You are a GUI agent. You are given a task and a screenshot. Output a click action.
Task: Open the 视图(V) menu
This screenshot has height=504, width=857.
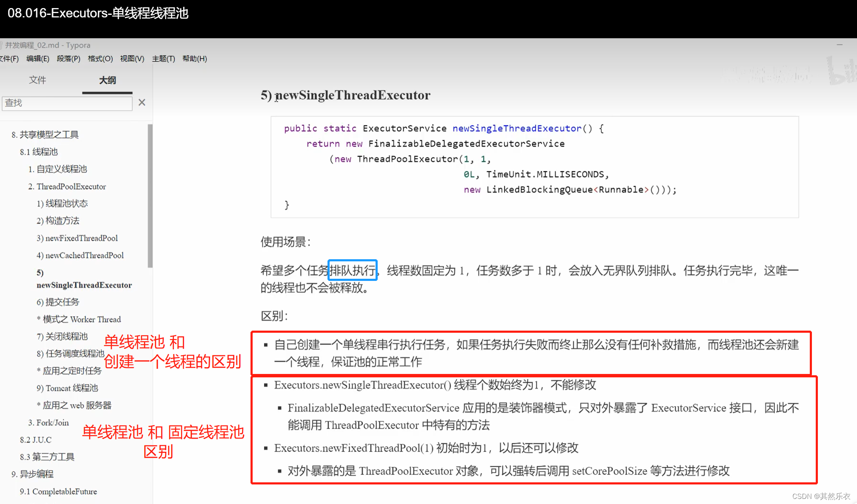[x=132, y=59]
